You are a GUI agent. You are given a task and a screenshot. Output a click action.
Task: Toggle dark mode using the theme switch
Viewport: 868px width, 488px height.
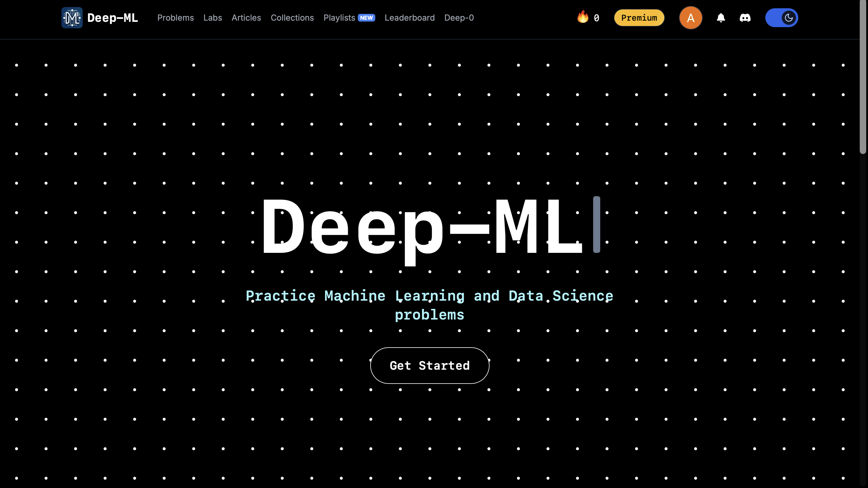tap(782, 17)
